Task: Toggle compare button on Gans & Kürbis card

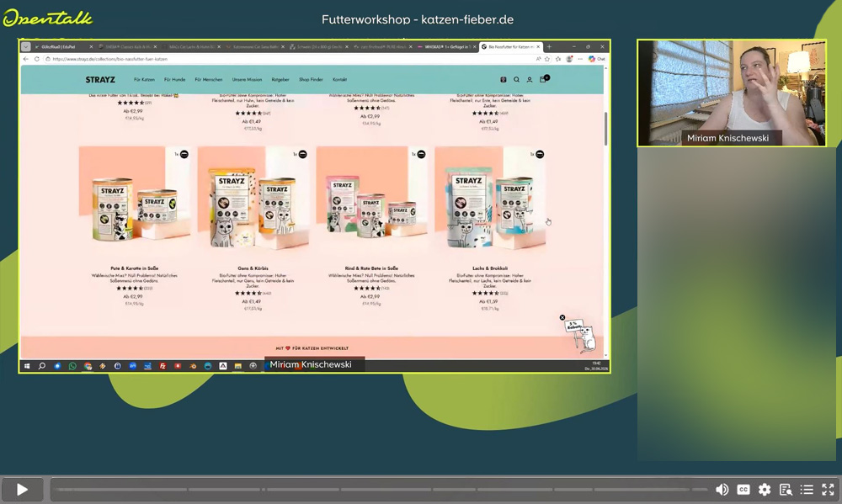Action: tap(303, 154)
